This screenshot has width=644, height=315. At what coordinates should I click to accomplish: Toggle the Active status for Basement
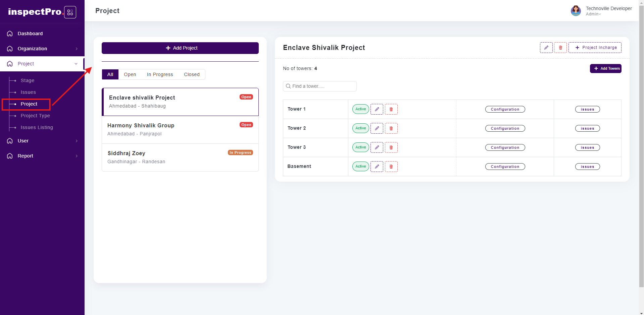(x=360, y=167)
